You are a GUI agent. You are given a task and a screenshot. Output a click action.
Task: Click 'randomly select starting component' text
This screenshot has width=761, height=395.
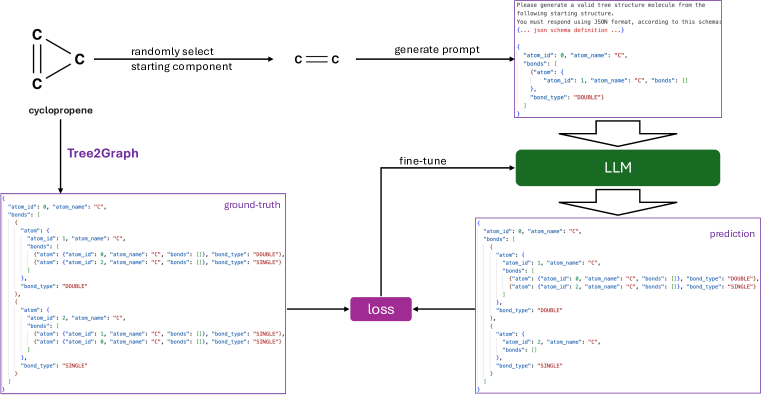182,59
